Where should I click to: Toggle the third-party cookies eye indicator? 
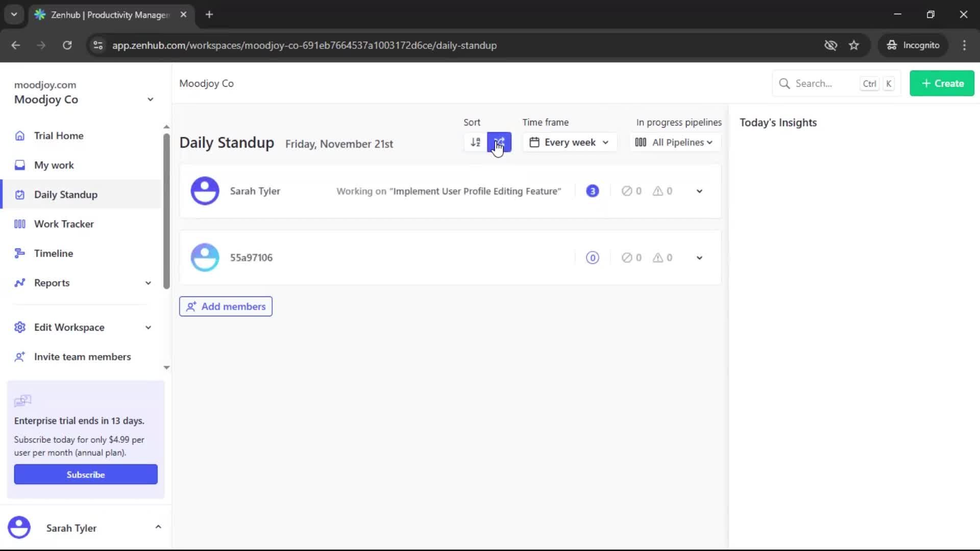click(x=831, y=45)
